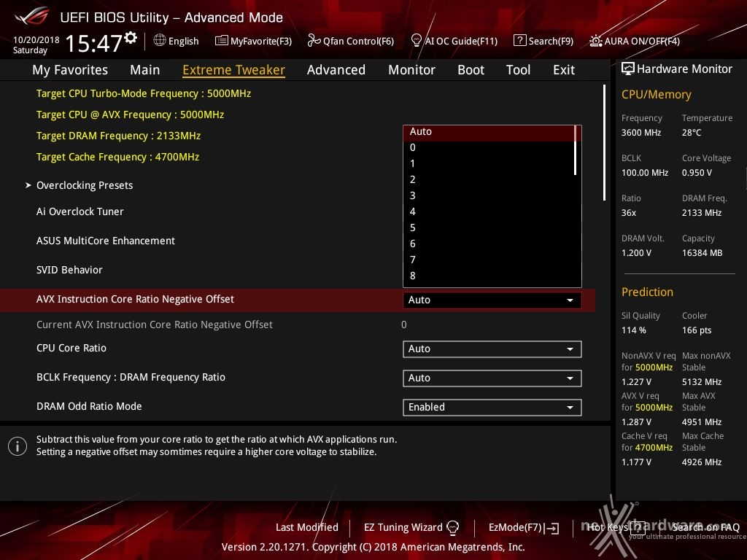Click the CPU/Memory heading

[x=656, y=95]
